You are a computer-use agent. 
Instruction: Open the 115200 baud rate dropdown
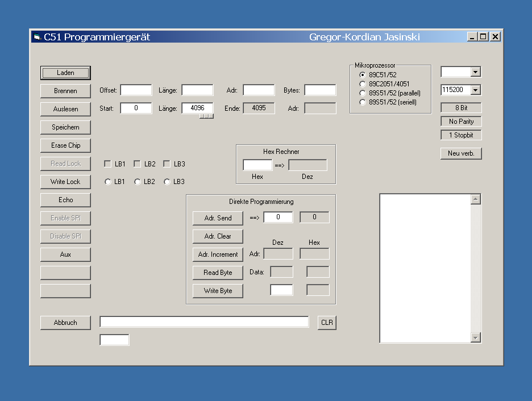[475, 90]
